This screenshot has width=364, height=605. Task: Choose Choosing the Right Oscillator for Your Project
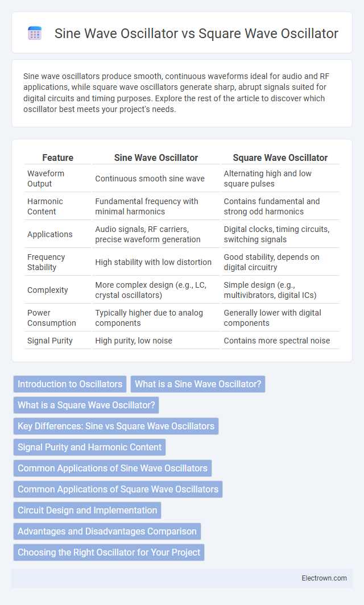109,552
